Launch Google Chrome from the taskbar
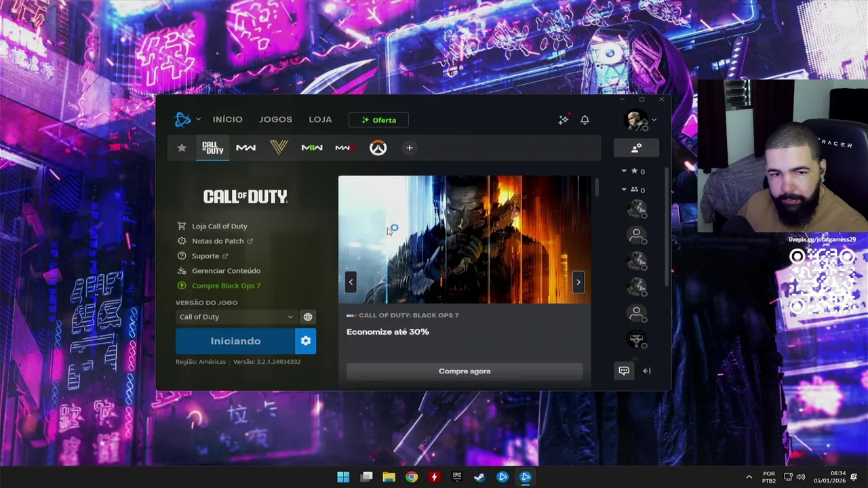Screen dimensions: 868x488 [x=412, y=476]
